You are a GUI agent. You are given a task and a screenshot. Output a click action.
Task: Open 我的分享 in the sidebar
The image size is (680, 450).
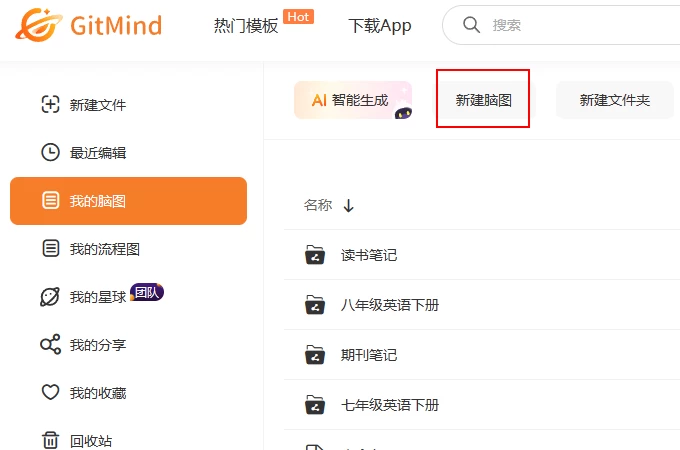pos(98,345)
